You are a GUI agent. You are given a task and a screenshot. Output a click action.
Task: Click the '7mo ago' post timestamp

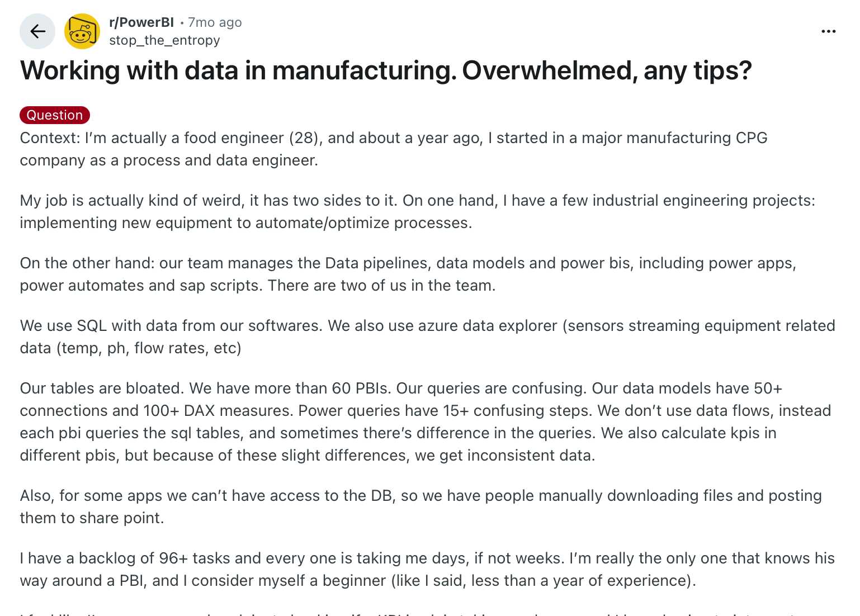(215, 22)
